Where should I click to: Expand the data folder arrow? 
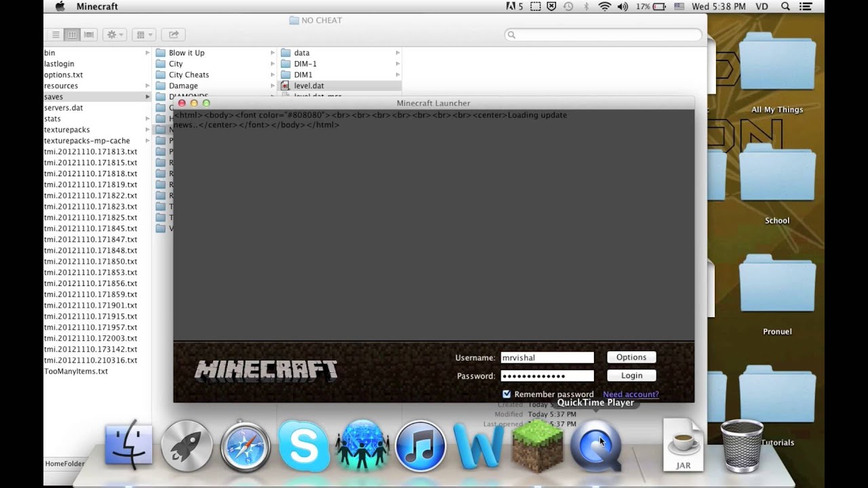click(x=397, y=53)
